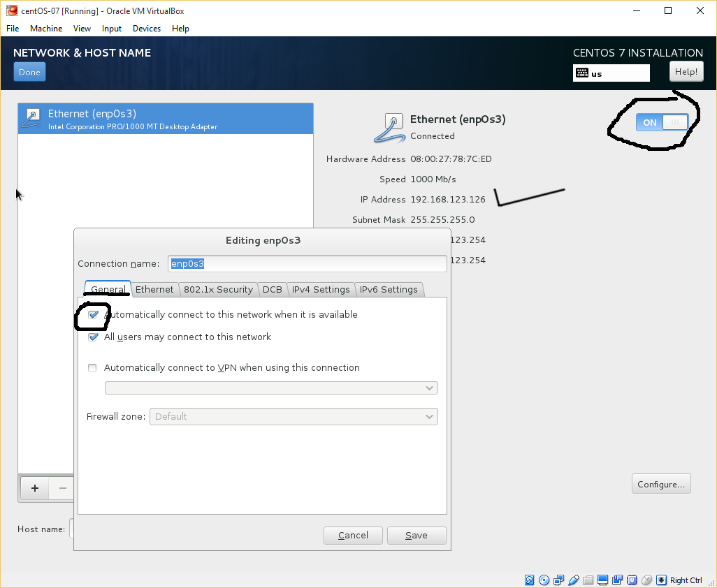Screen dimensions: 717x588
Task: Open the IPv4 Settings tab
Action: tap(321, 289)
